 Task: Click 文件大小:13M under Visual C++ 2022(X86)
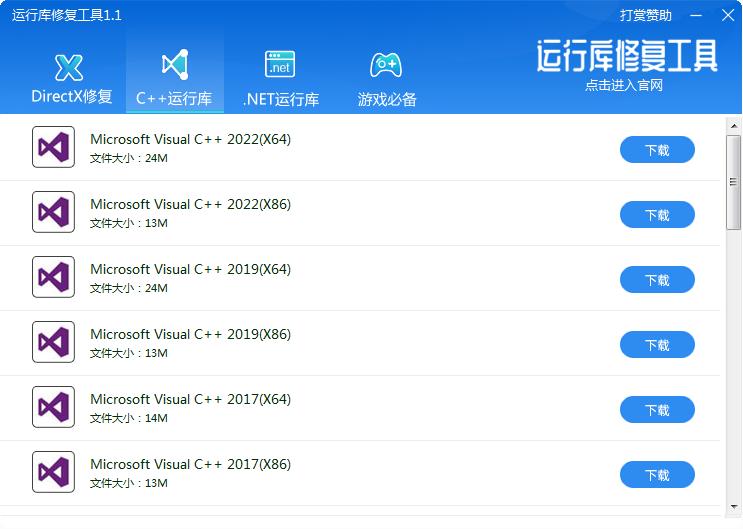pos(129,223)
